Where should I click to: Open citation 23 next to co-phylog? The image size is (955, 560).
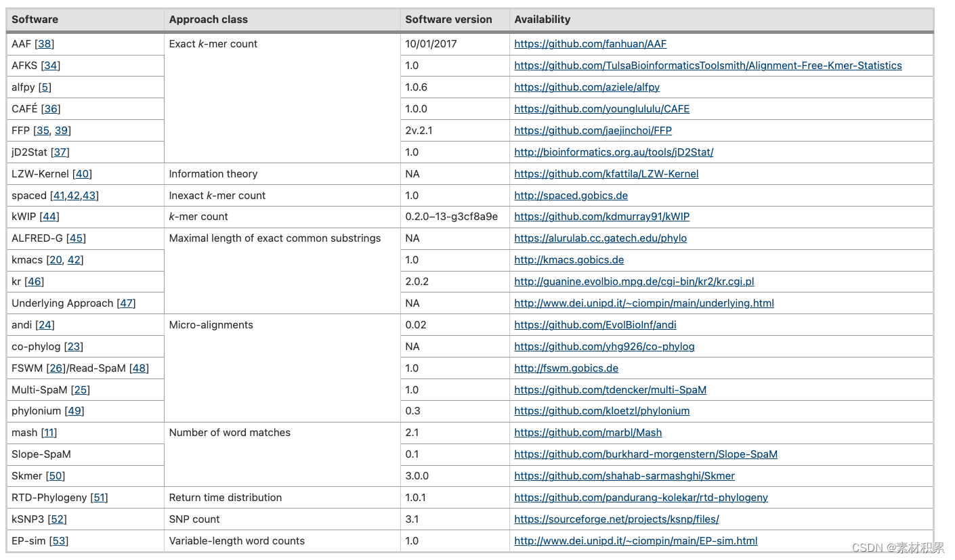tap(72, 346)
